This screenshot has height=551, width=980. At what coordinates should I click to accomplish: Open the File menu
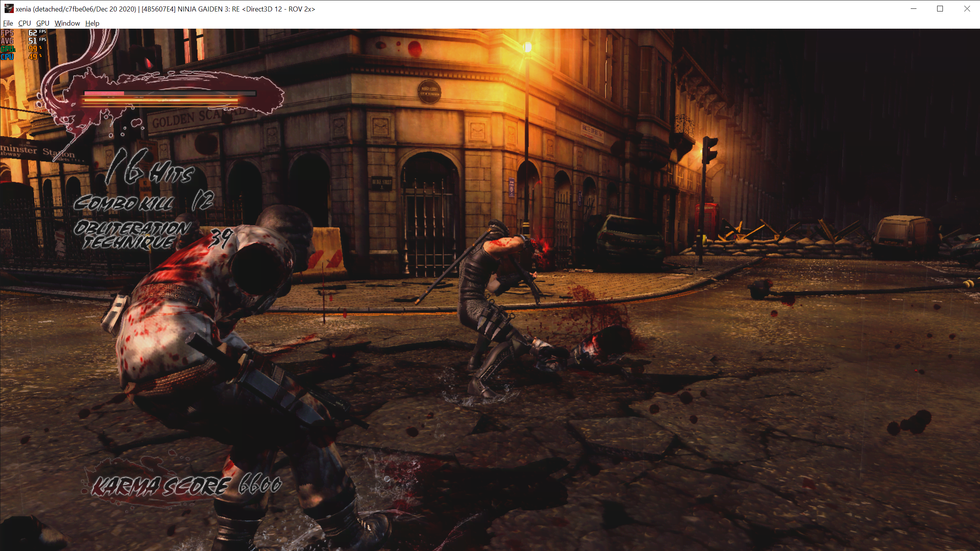tap(8, 23)
